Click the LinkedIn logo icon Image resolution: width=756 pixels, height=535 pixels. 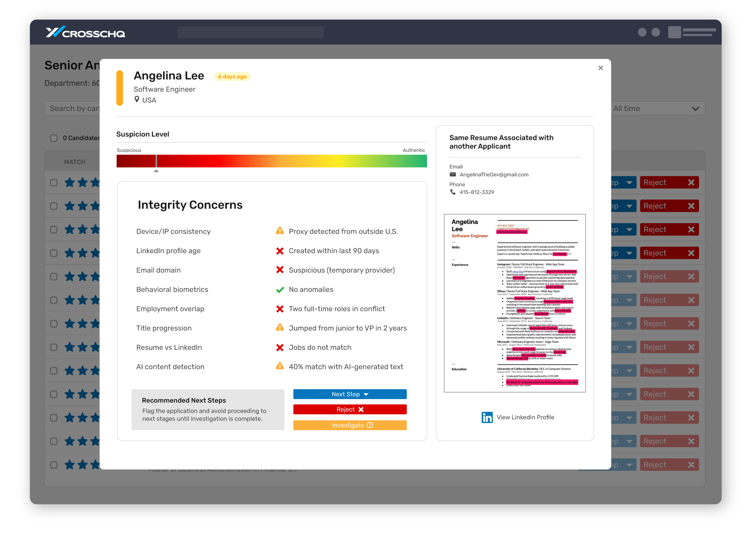(487, 417)
